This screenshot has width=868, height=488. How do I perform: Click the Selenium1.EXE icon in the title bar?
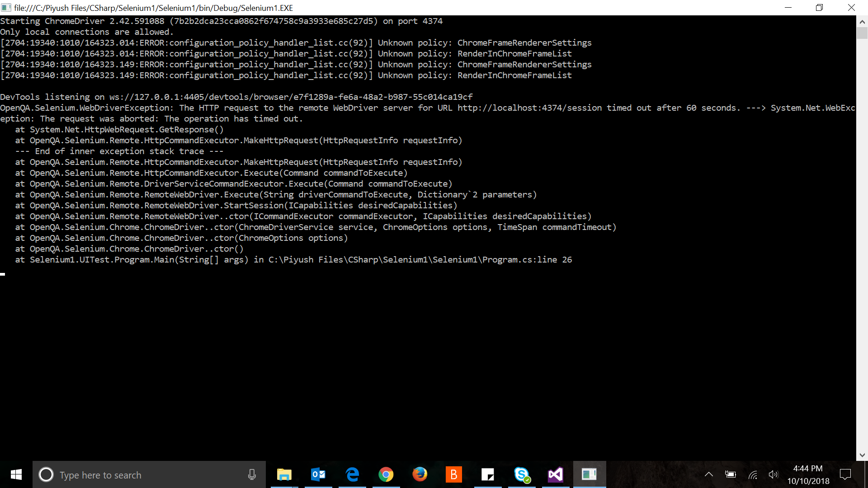click(x=6, y=8)
